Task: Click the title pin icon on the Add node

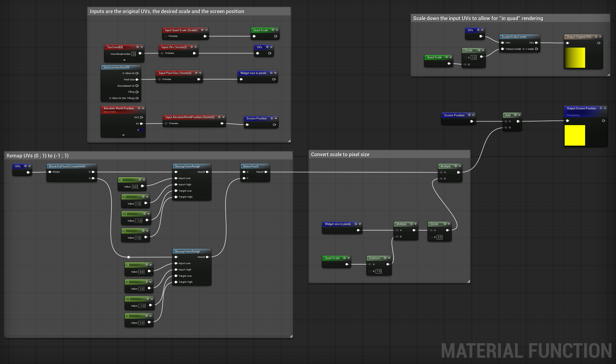Action: tap(515, 115)
